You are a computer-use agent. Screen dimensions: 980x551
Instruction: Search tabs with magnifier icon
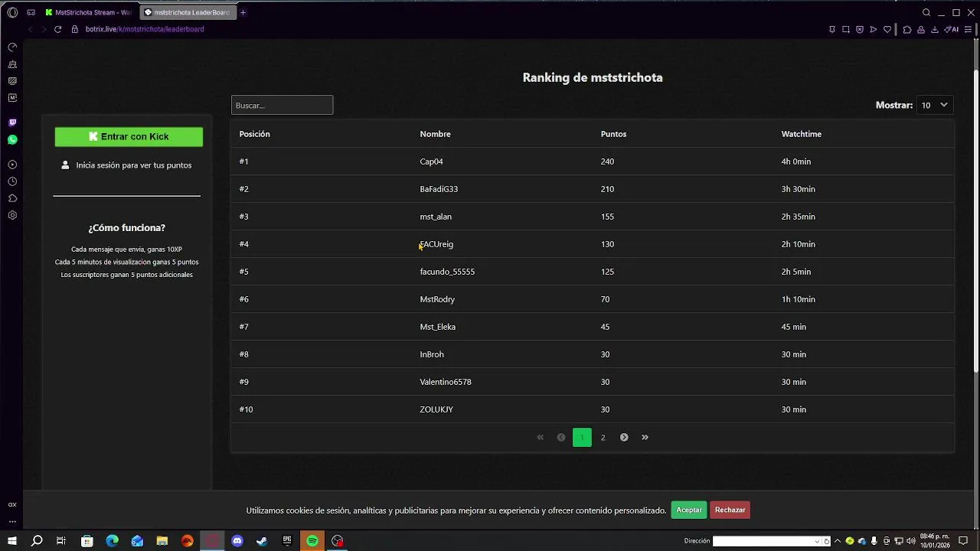(x=926, y=12)
